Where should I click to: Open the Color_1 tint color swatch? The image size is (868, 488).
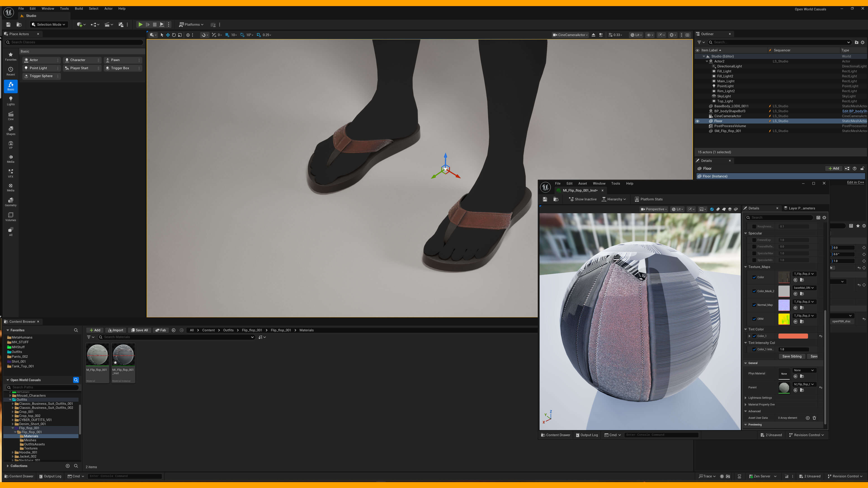[793, 336]
